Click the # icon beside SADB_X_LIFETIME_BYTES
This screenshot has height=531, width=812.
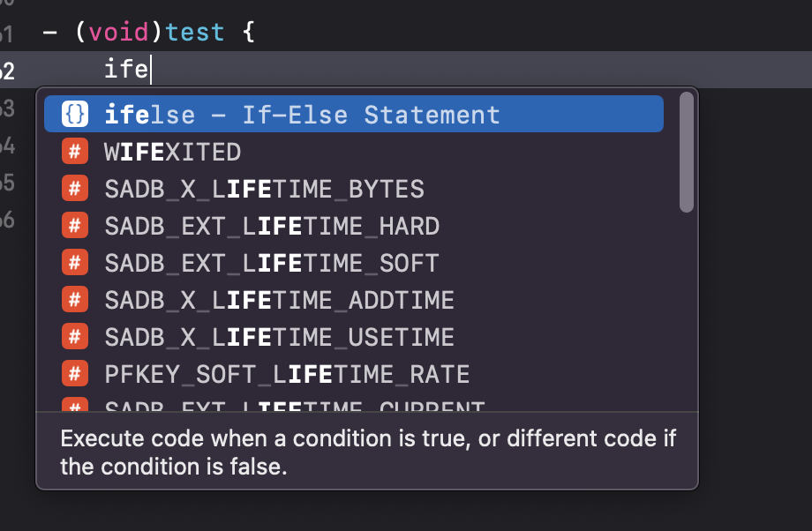pyautogui.click(x=75, y=189)
